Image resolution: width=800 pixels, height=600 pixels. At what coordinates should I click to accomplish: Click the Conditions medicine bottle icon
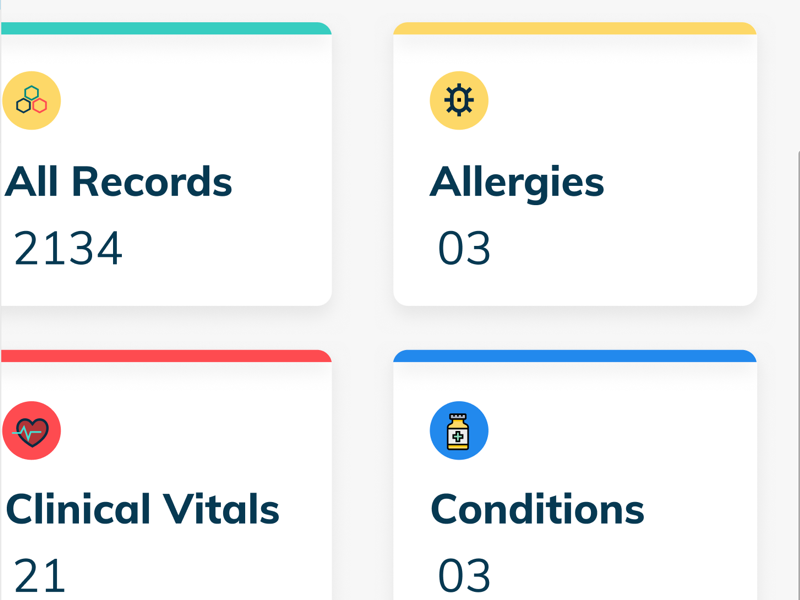458,430
